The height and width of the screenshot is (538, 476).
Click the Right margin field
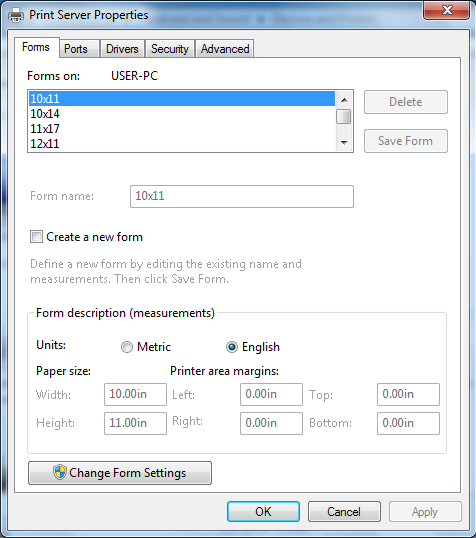pyautogui.click(x=271, y=423)
